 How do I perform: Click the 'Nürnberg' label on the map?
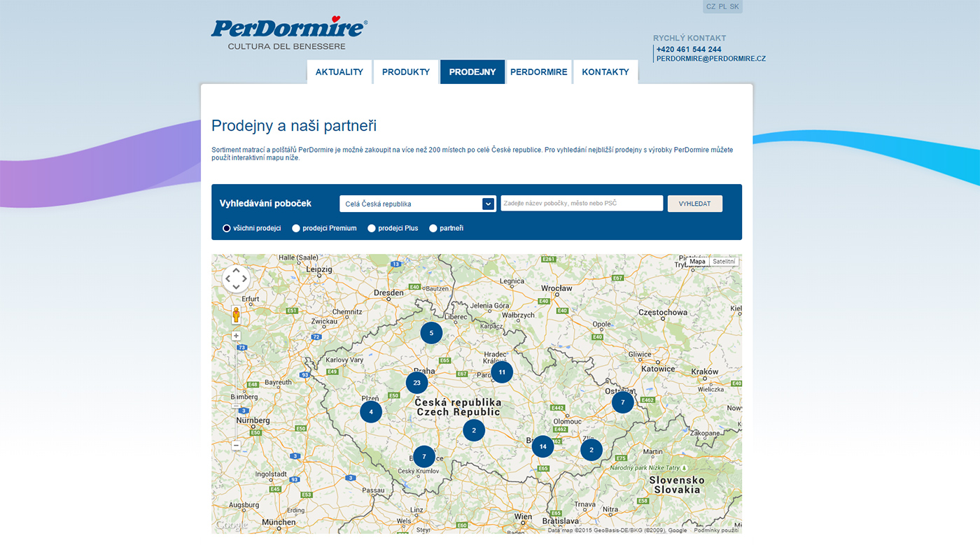[x=253, y=420]
